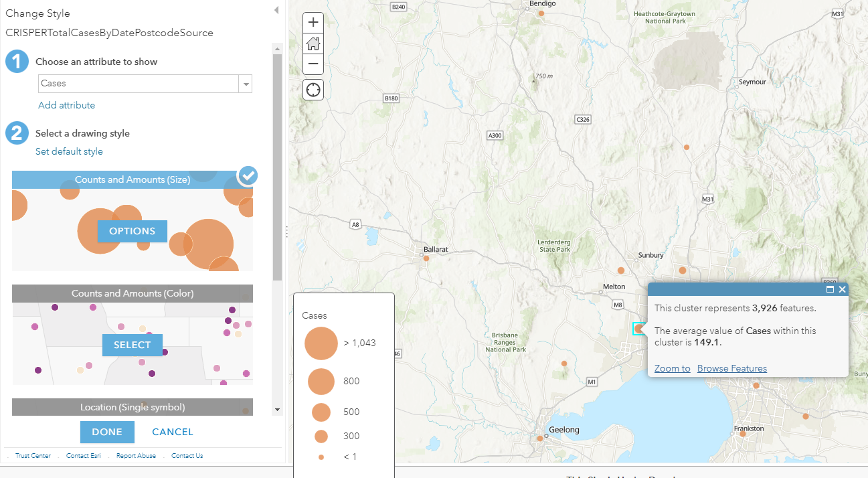Collapse the Change Style side panel
The height and width of the screenshot is (478, 868).
click(276, 10)
